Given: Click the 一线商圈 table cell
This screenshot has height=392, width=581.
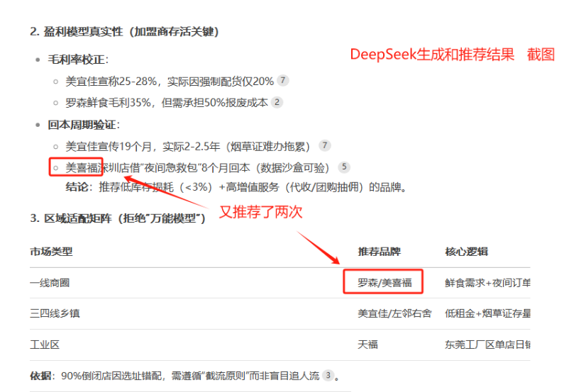Looking at the screenshot, I should 51,282.
